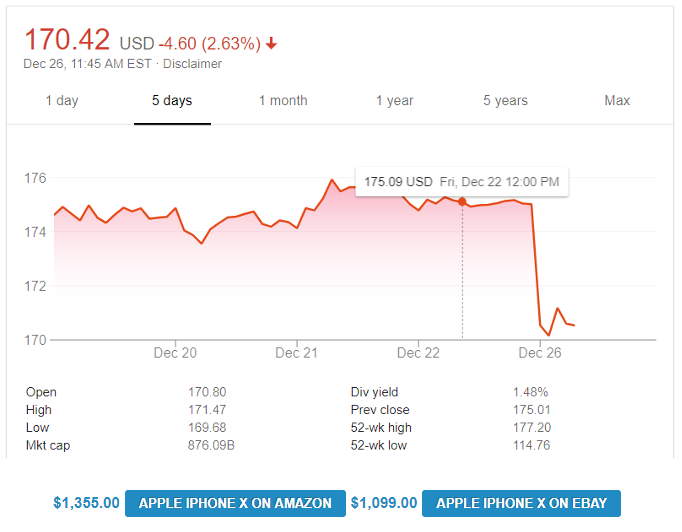This screenshot has height=532, width=682.
Task: Open the 5 years chart view
Action: (x=505, y=100)
